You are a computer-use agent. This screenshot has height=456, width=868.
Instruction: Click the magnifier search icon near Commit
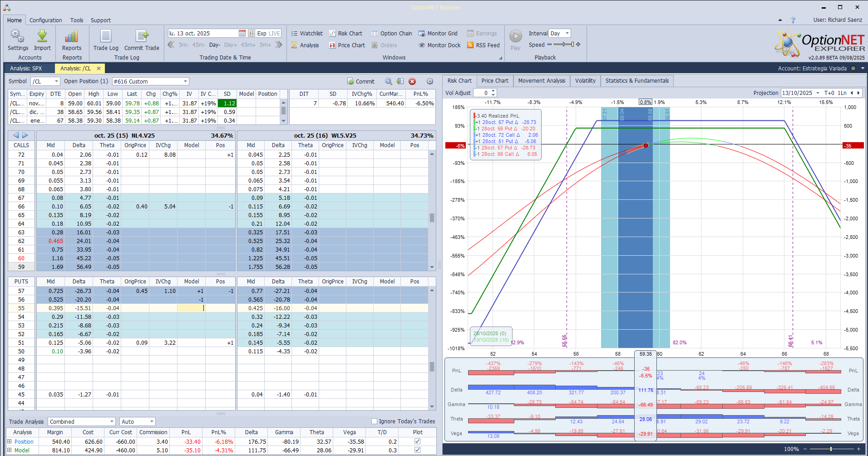(x=389, y=81)
